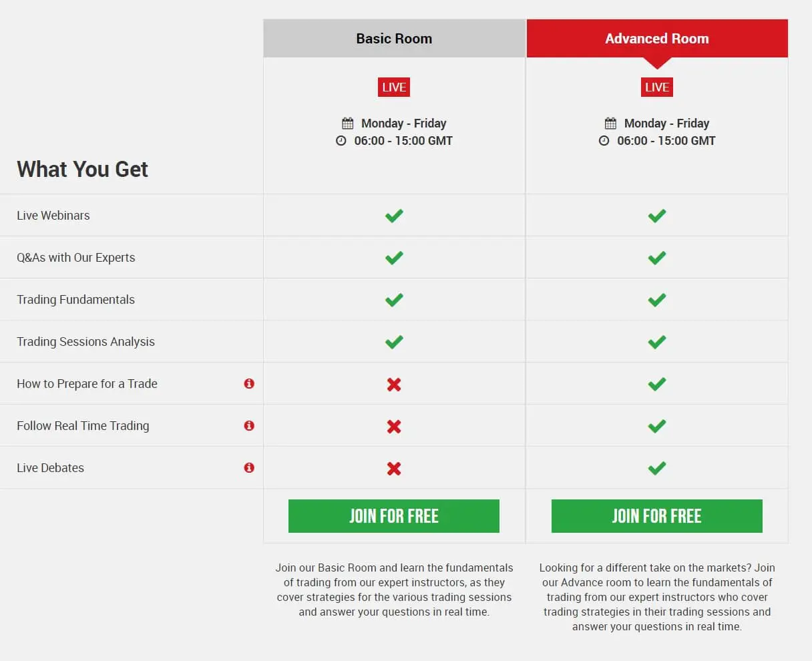This screenshot has width=812, height=661.
Task: Click the Trading Sessions Analysis row label
Action: tap(85, 342)
